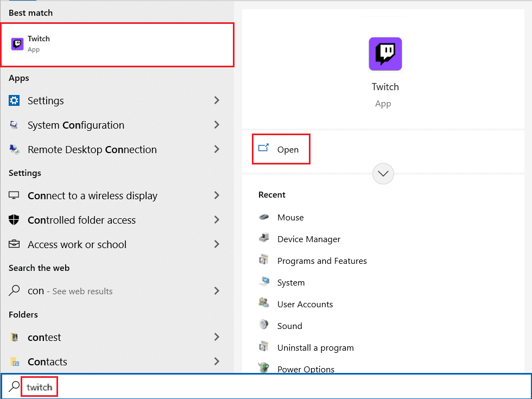Expand the Connect to a wireless display arrow
Image resolution: width=532 pixels, height=399 pixels.
pyautogui.click(x=217, y=195)
